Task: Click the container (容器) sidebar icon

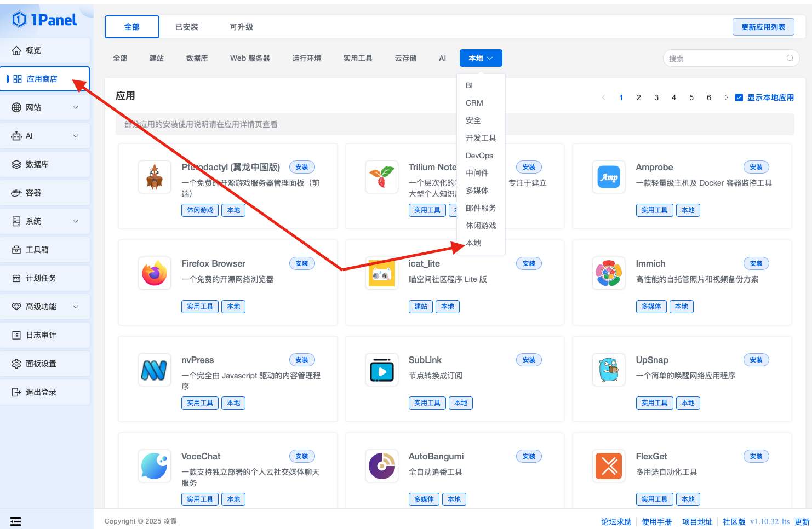Action: pos(16,193)
